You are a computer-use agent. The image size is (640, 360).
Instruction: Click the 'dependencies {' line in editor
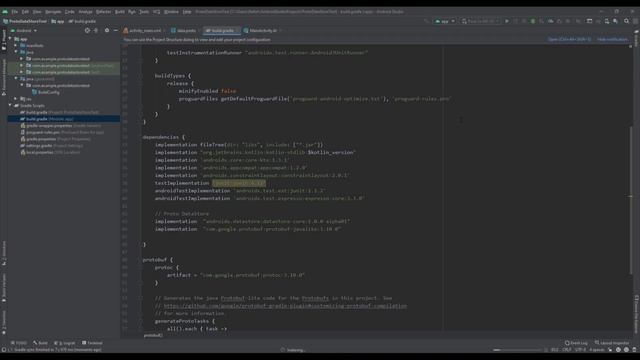click(x=164, y=137)
